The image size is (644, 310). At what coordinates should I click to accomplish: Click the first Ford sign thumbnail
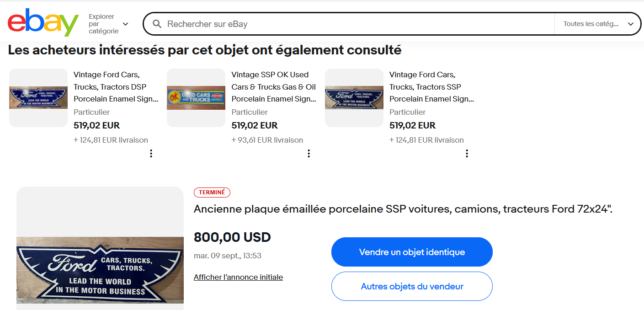38,98
